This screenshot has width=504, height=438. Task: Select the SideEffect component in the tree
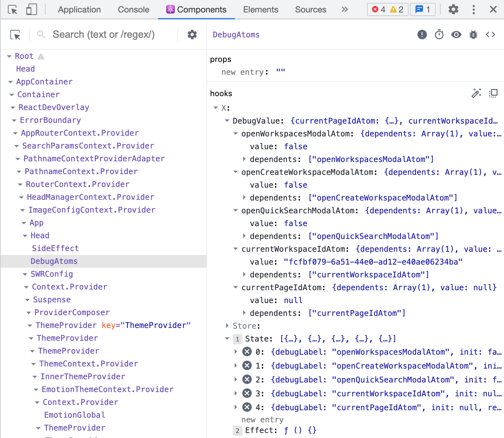click(x=55, y=248)
